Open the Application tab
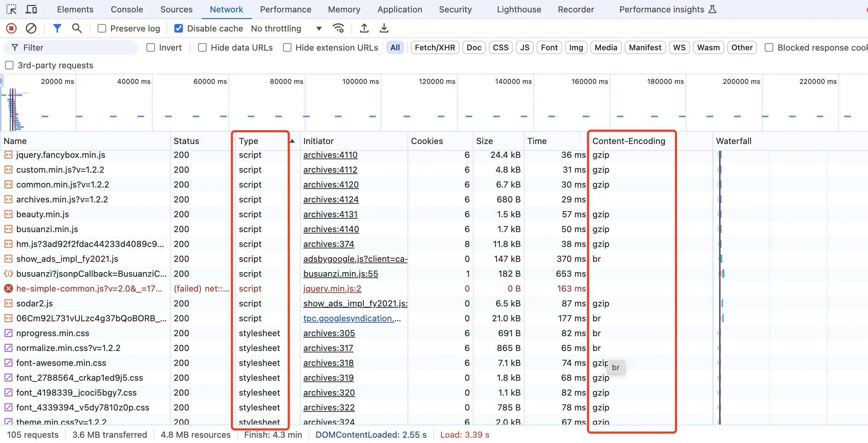The height and width of the screenshot is (443, 868). (400, 10)
